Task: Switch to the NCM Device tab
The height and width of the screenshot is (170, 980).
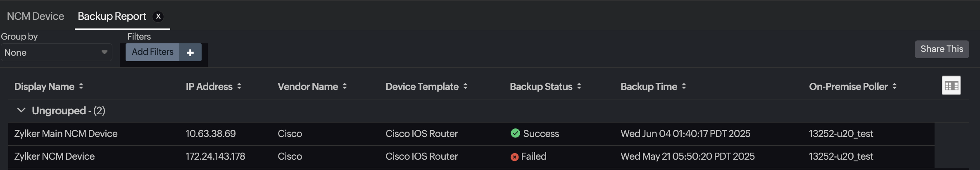Action: click(36, 17)
